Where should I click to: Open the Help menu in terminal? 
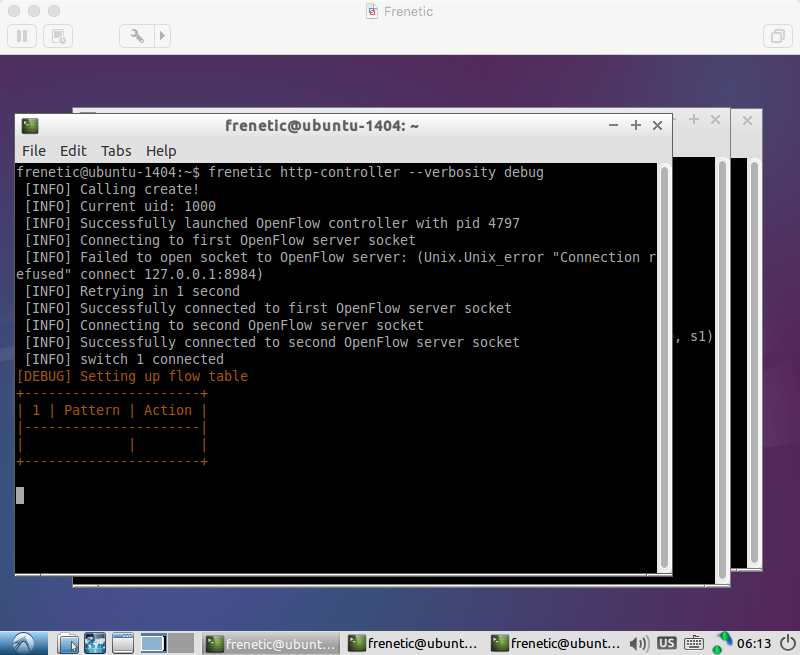[161, 151]
